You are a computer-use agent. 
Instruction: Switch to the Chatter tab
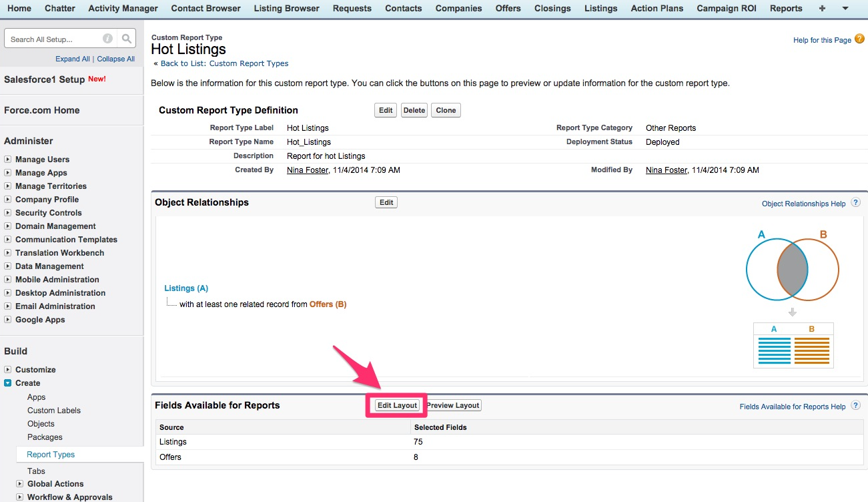point(59,9)
